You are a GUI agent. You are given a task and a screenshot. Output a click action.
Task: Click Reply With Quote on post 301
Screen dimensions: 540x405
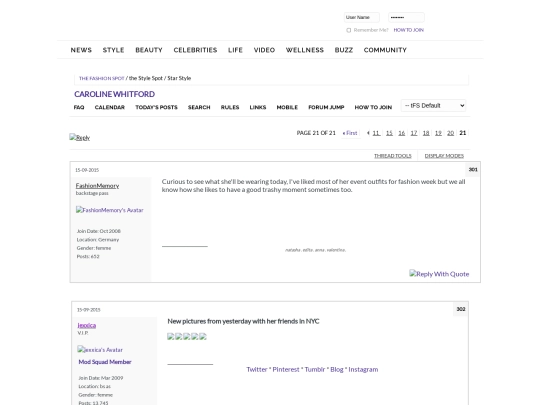point(439,274)
